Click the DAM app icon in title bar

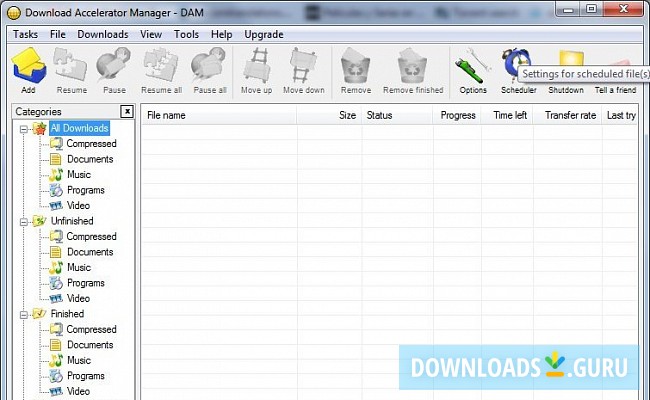tap(14, 13)
